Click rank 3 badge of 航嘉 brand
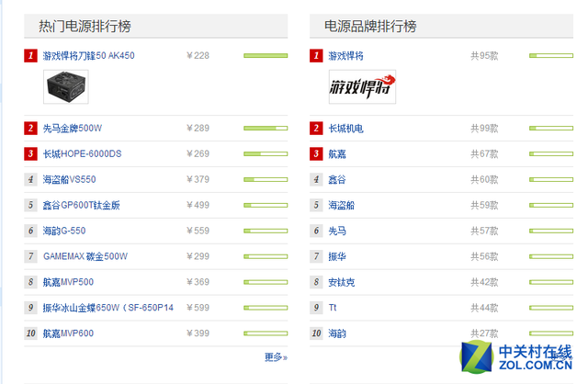 (316, 153)
